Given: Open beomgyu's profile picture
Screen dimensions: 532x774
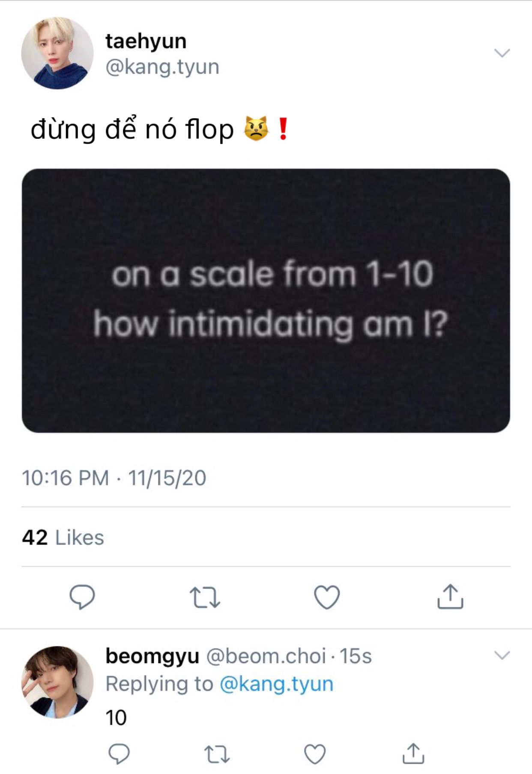Looking at the screenshot, I should coord(57,682).
